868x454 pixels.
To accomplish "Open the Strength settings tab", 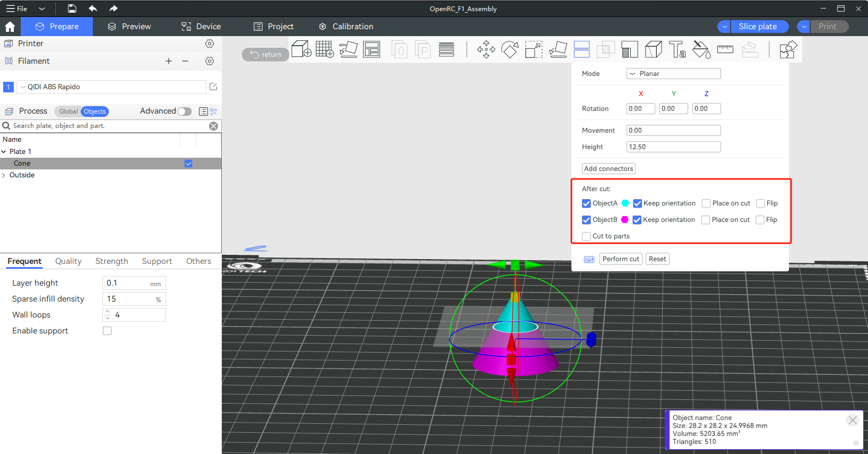I will pyautogui.click(x=111, y=261).
